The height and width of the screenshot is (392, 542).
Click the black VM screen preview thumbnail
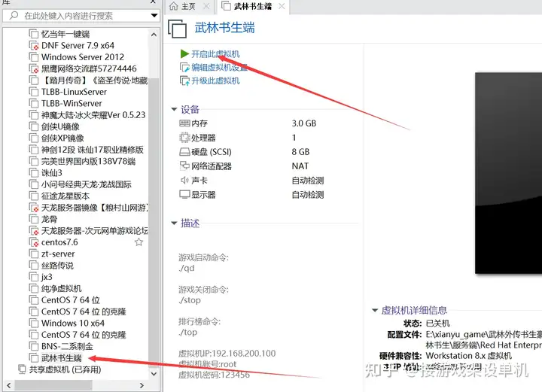tap(508, 173)
